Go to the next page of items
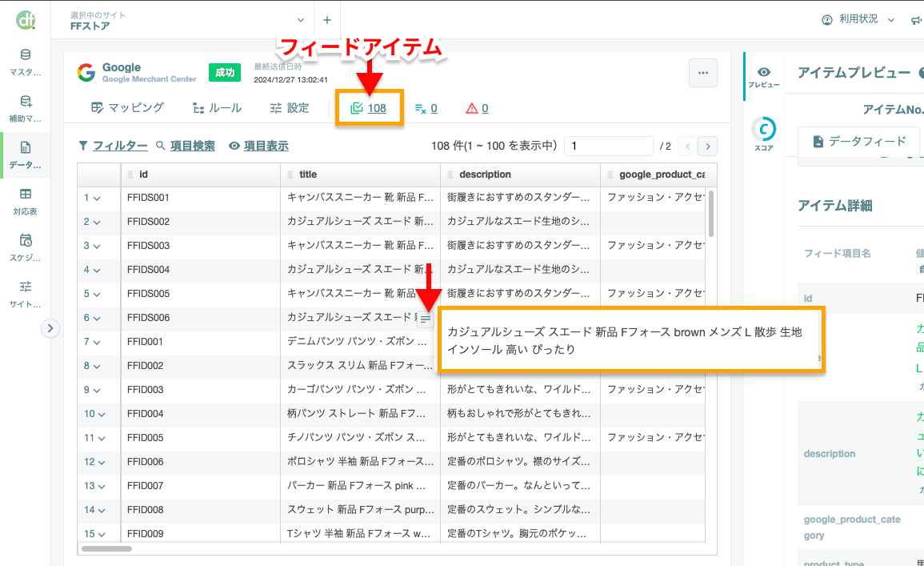Viewport: 924px width, 566px height. (708, 147)
